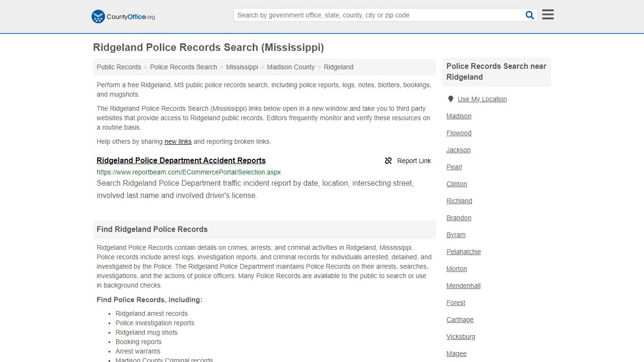
Task: Open Vicksburg police records link
Action: click(461, 337)
